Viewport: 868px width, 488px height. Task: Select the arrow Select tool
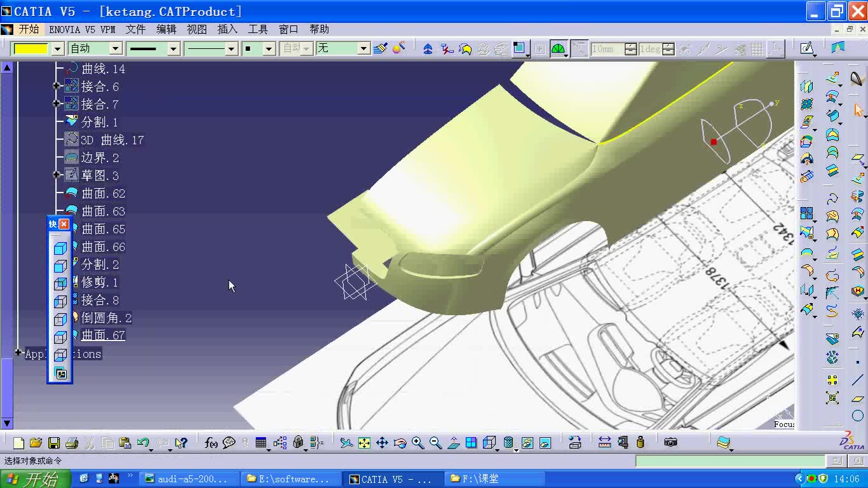point(858,109)
